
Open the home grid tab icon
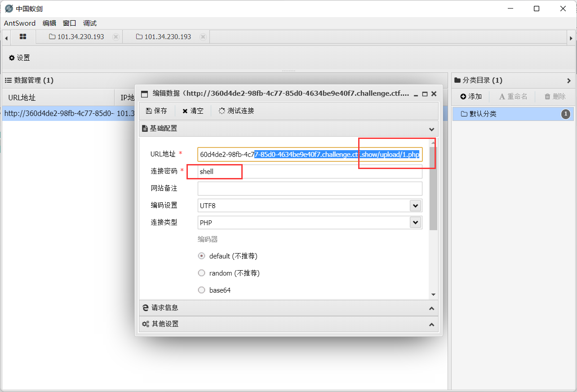[23, 37]
